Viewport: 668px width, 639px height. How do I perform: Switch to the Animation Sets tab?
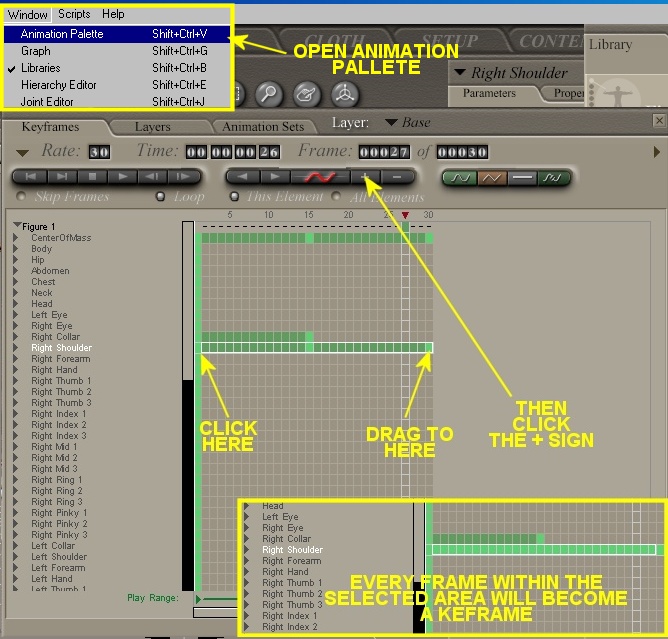262,127
